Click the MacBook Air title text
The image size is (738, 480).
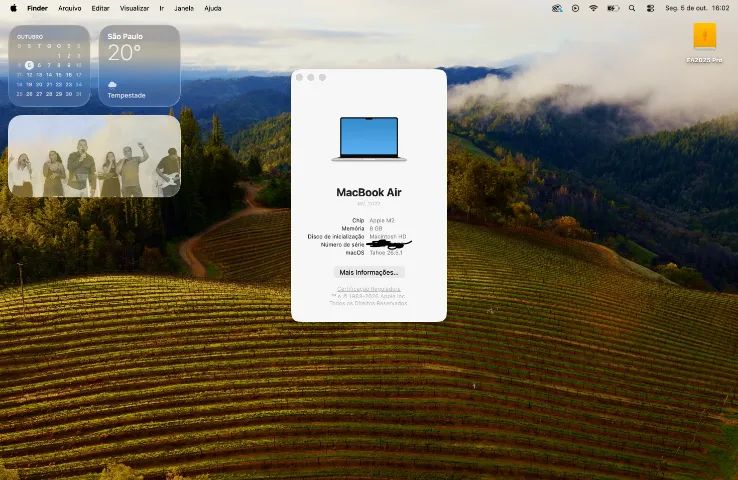[369, 192]
